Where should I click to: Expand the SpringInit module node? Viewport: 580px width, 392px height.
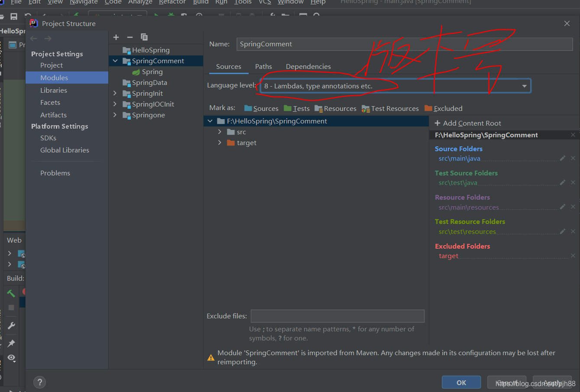115,94
